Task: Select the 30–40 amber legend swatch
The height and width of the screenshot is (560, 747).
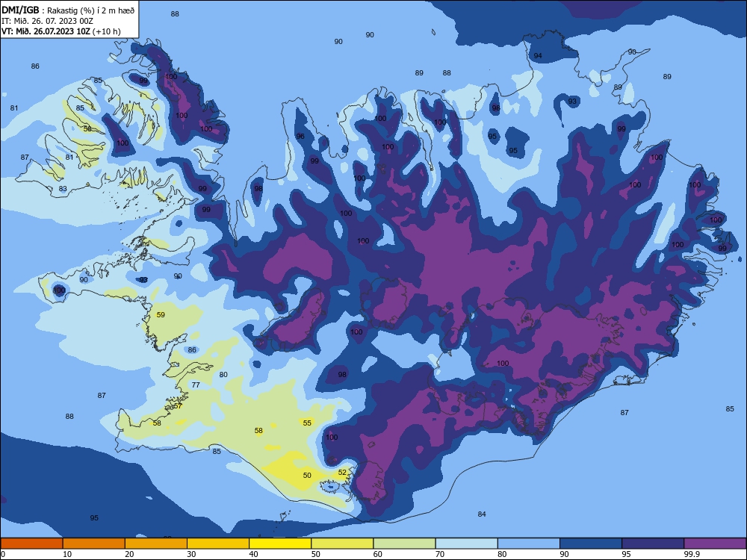Action: 218,544
